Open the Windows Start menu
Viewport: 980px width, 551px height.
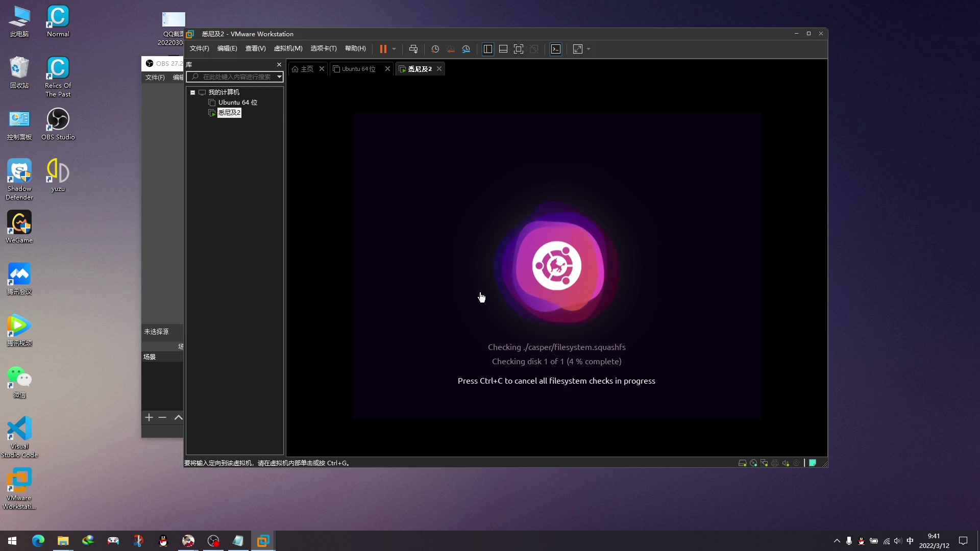tap(12, 541)
